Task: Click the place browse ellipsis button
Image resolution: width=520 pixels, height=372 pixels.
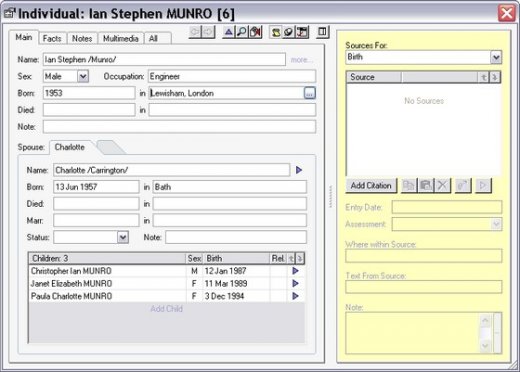Action: coord(309,93)
